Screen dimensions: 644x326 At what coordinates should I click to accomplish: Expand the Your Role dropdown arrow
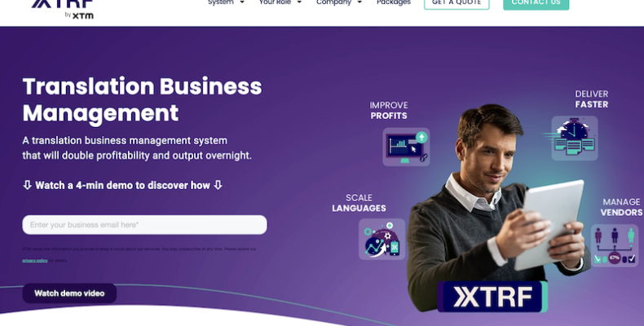(x=299, y=2)
